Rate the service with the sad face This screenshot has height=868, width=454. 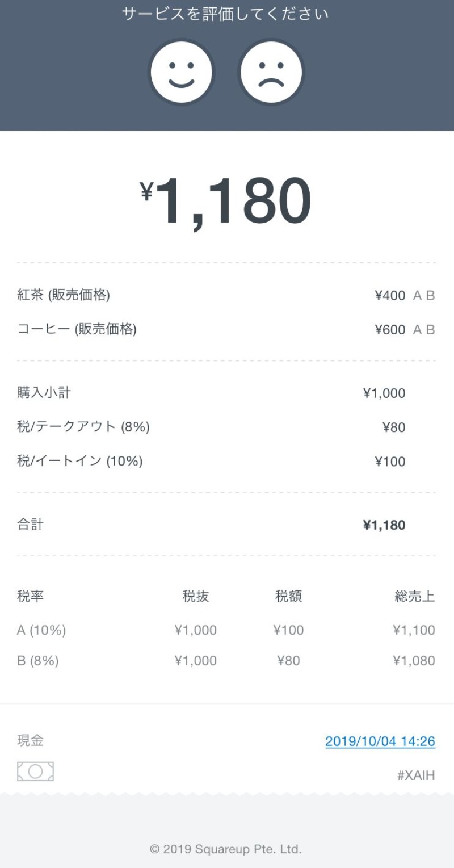(x=271, y=72)
